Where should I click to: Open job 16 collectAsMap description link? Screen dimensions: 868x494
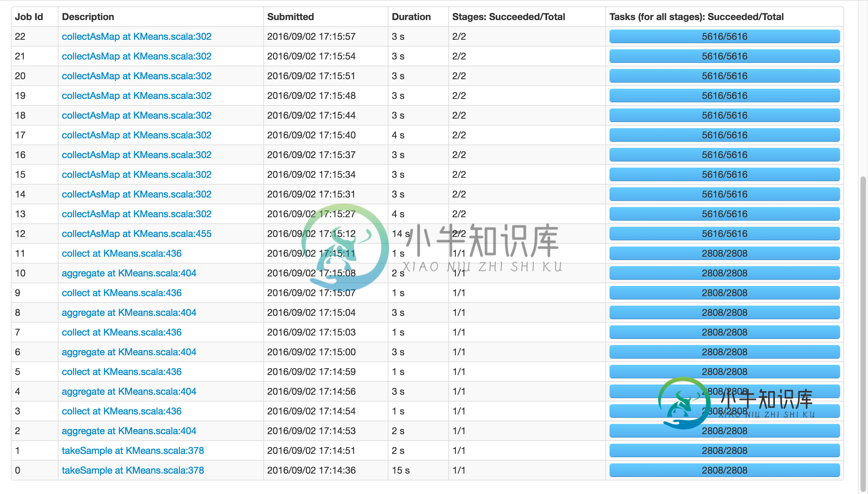click(136, 155)
